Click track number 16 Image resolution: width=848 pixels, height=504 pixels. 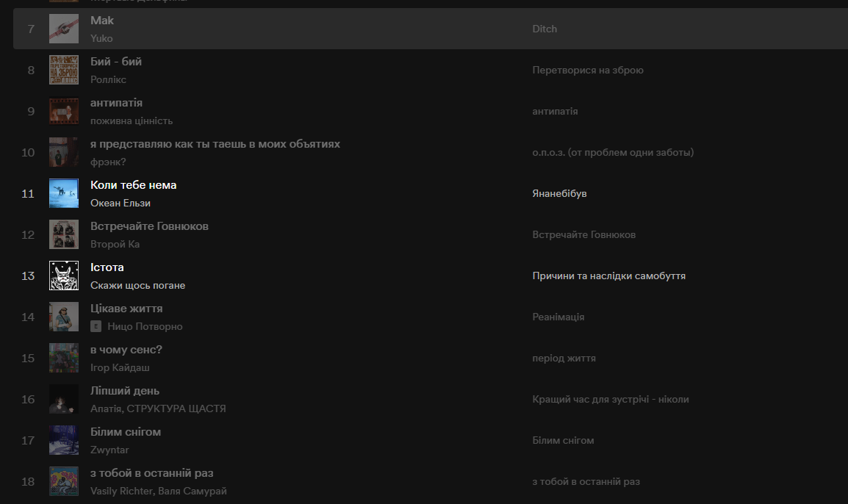[x=28, y=398]
